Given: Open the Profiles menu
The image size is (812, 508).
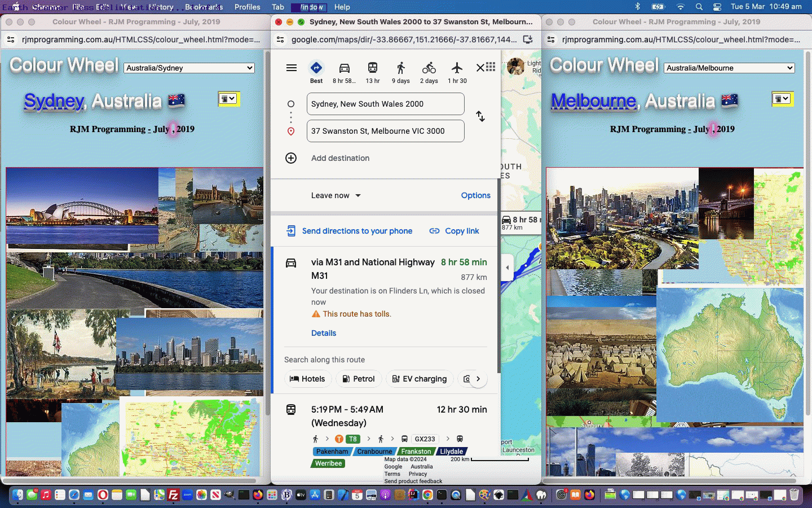Looking at the screenshot, I should click(247, 7).
